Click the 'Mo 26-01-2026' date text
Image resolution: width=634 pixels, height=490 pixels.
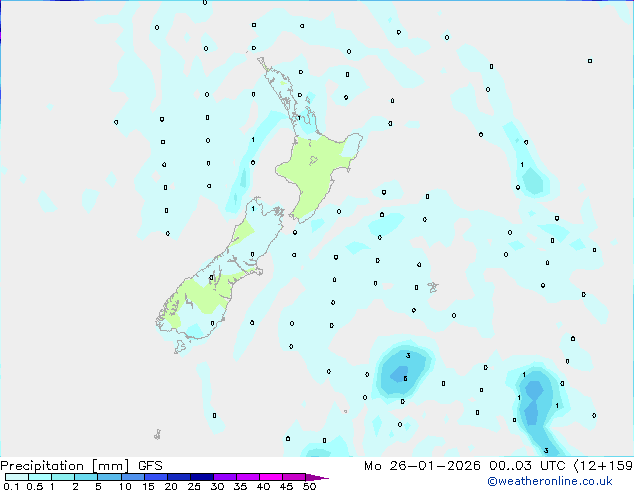(x=422, y=466)
